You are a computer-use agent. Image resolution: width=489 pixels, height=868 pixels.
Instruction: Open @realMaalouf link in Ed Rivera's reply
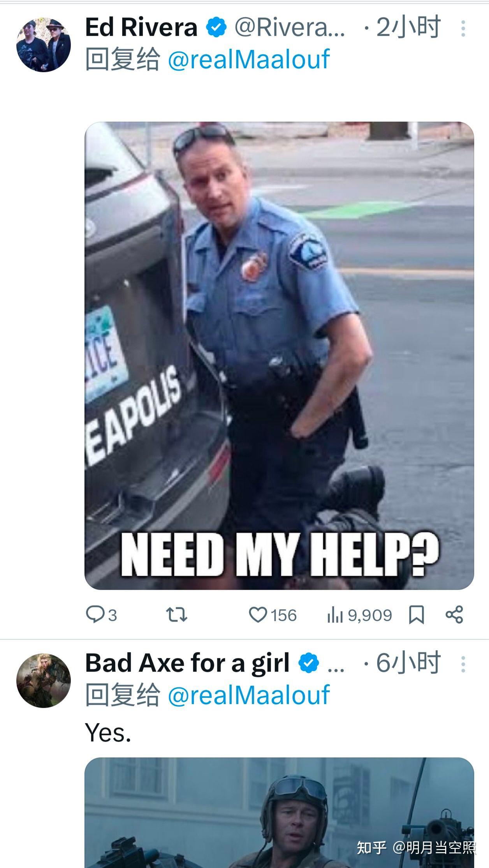click(249, 60)
